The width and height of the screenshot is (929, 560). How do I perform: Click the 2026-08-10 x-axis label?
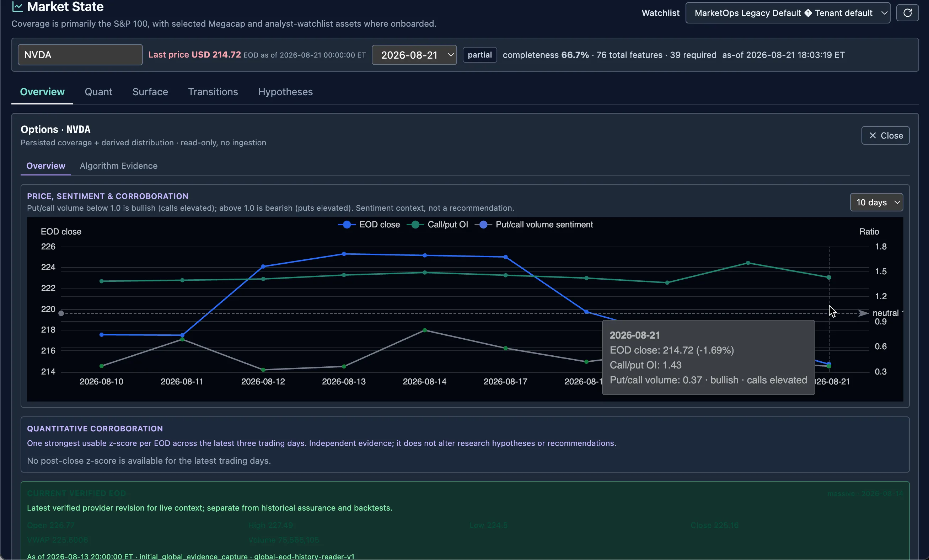click(101, 381)
